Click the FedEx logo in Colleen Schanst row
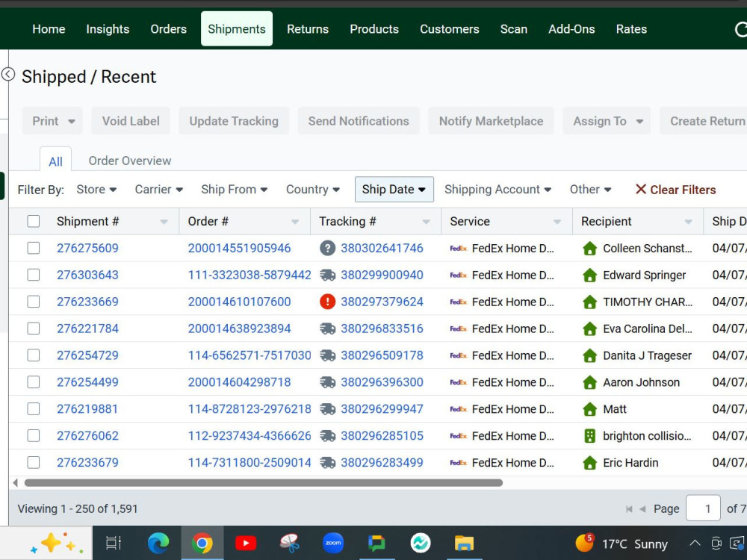747x560 pixels. click(x=459, y=248)
